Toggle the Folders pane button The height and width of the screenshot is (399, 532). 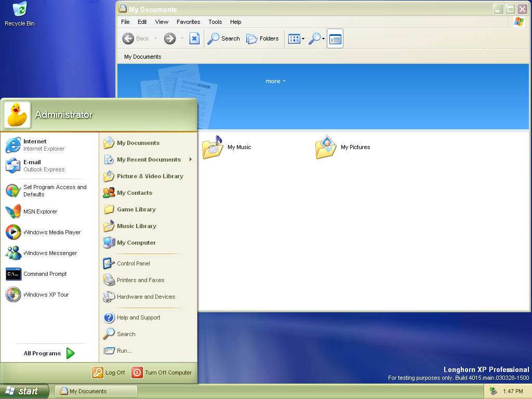coord(262,38)
